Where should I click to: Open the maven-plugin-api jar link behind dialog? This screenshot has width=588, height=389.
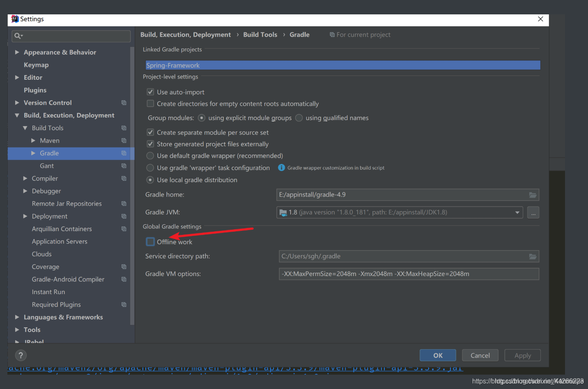point(235,368)
